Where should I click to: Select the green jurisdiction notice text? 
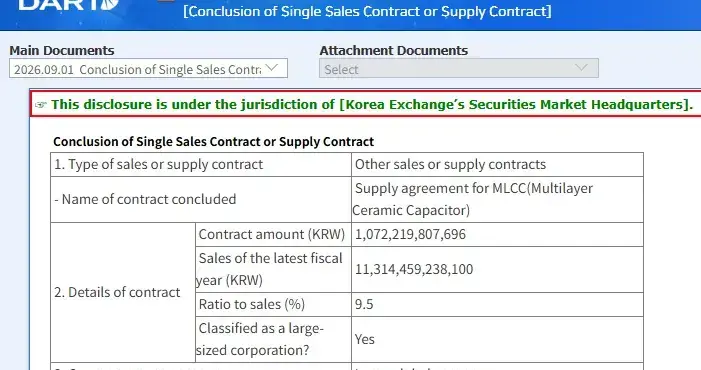(372, 105)
